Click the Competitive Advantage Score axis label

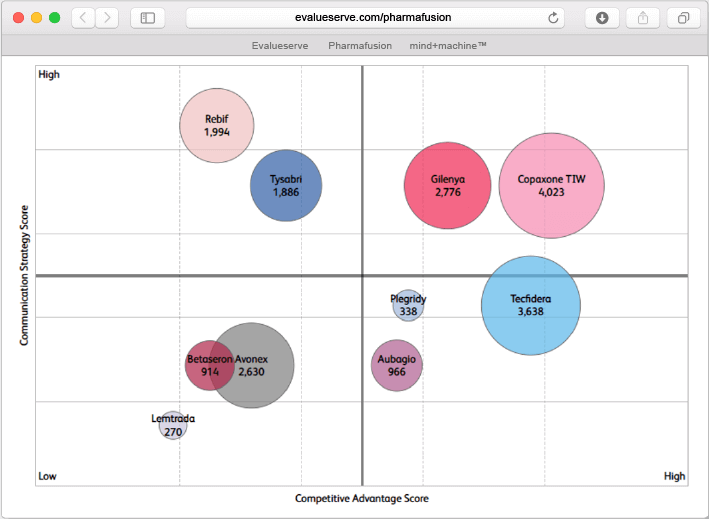pos(362,499)
